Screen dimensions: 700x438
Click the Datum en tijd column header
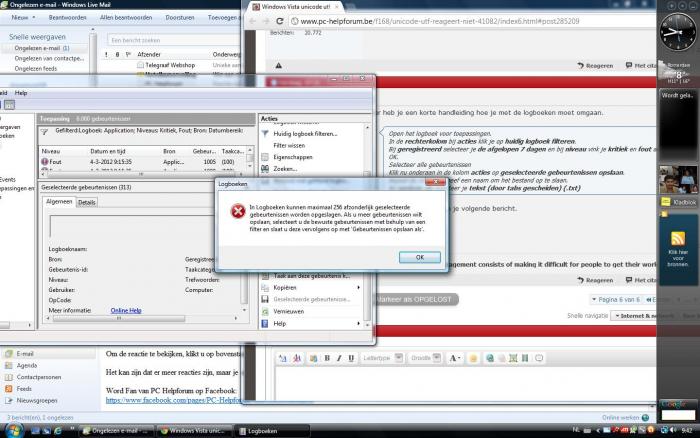(108, 151)
